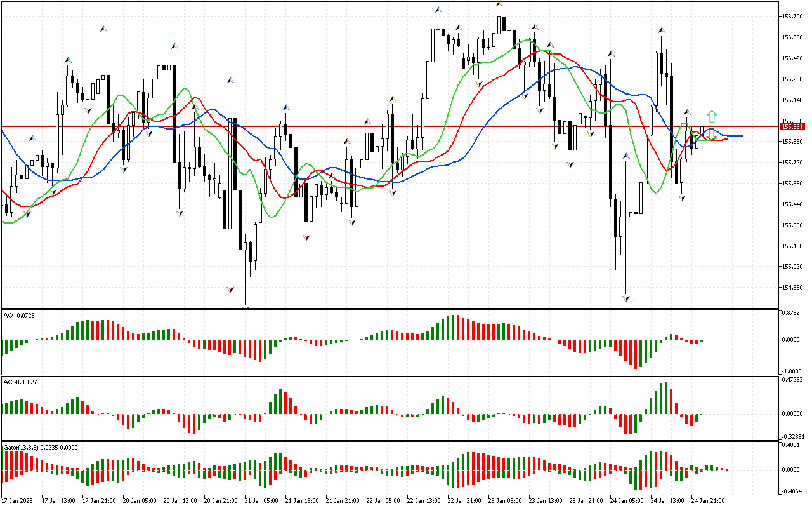Click the 24 Jan 13:00 time label

666,501
